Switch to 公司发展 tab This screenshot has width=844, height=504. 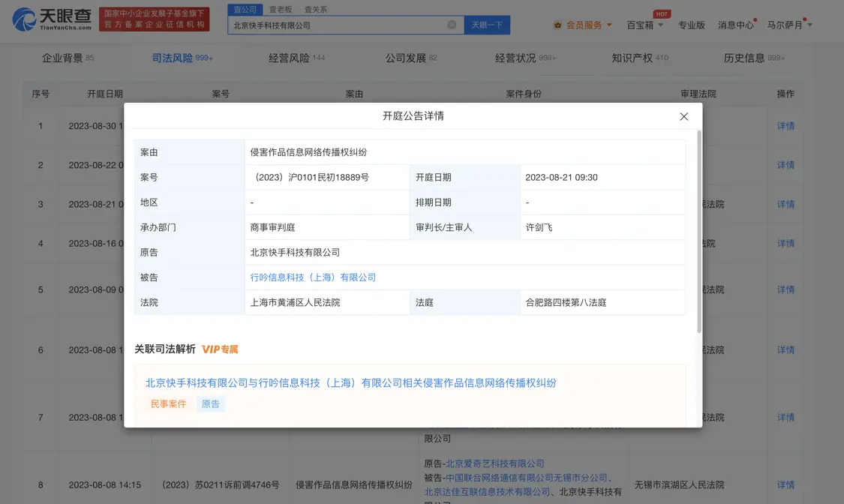[x=410, y=58]
